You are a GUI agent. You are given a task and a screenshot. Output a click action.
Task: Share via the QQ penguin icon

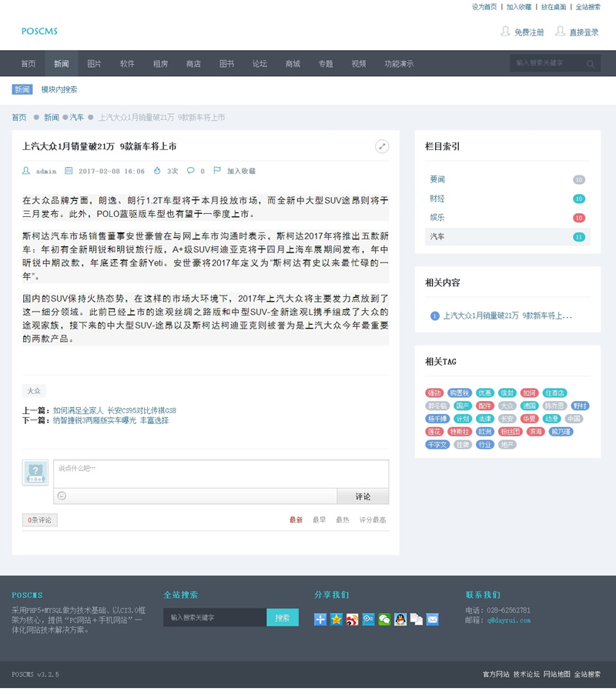coord(400,619)
